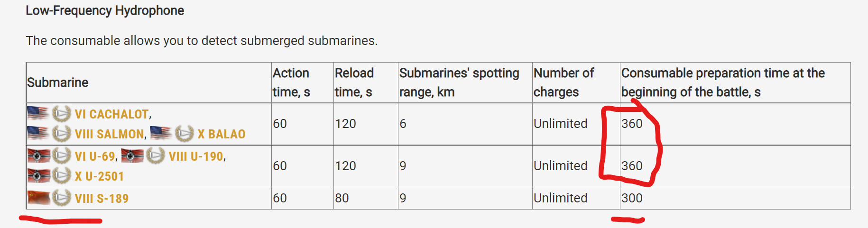The height and width of the screenshot is (228, 868).
Task: Open the VIII U-190 ship link
Action: point(196,156)
